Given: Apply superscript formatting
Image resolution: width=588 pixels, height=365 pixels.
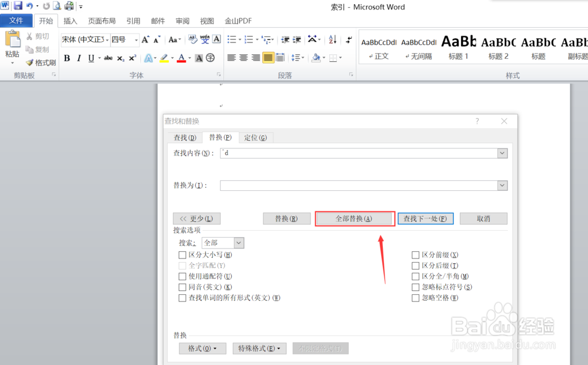Looking at the screenshot, I should 132,58.
